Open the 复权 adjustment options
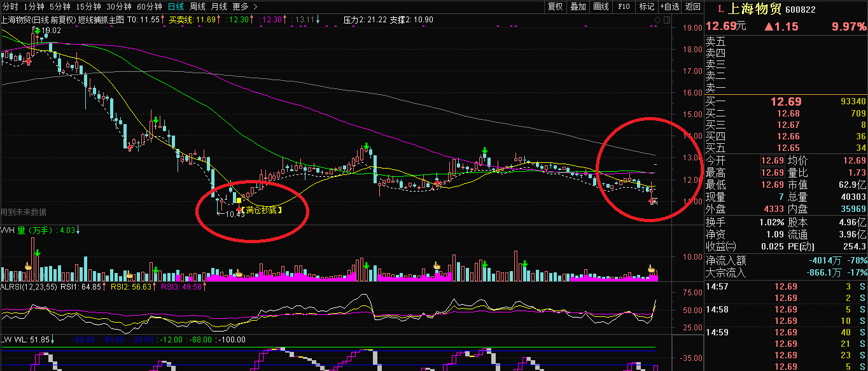 [556, 6]
